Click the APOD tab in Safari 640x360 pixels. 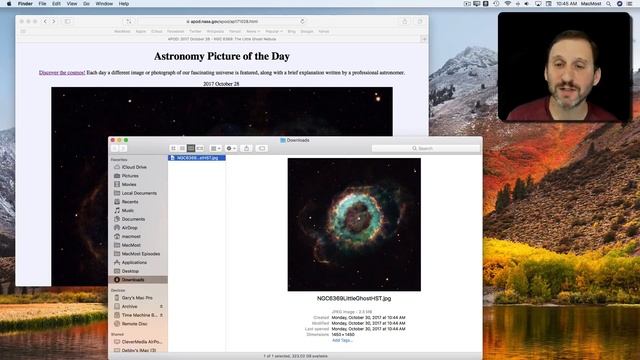tap(222, 39)
